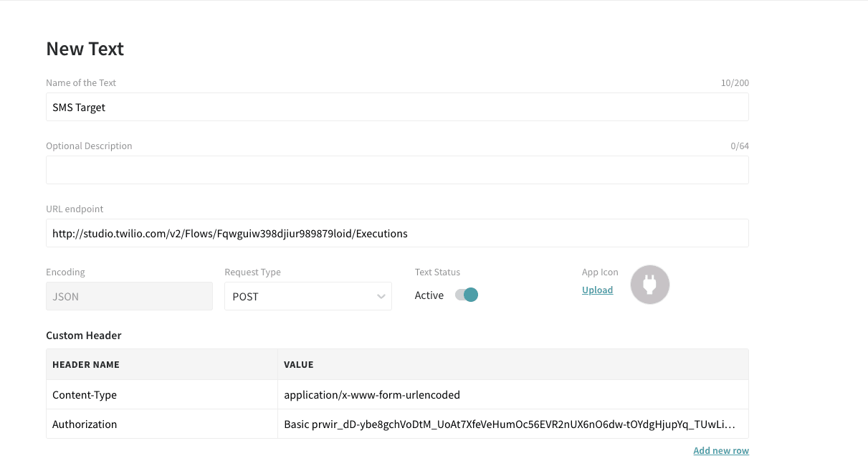
Task: Click the POST Request Type field
Action: pyautogui.click(x=300, y=297)
